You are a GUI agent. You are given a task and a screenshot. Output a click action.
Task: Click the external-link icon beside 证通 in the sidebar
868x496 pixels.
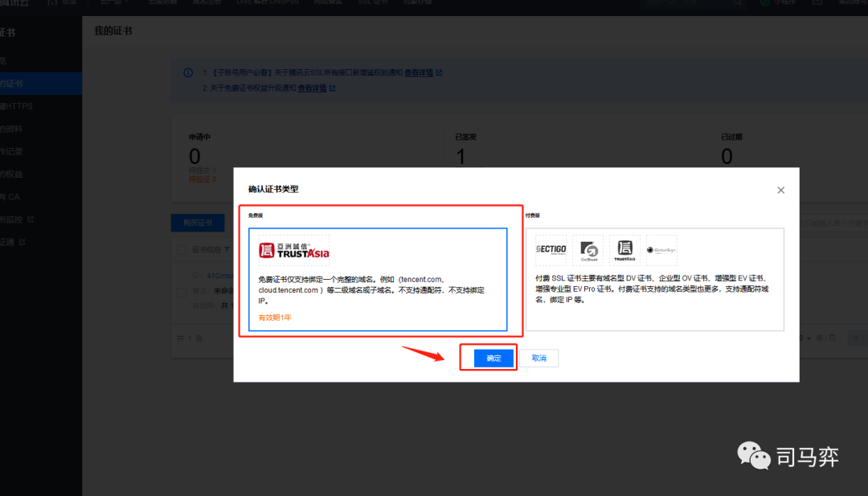22,243
